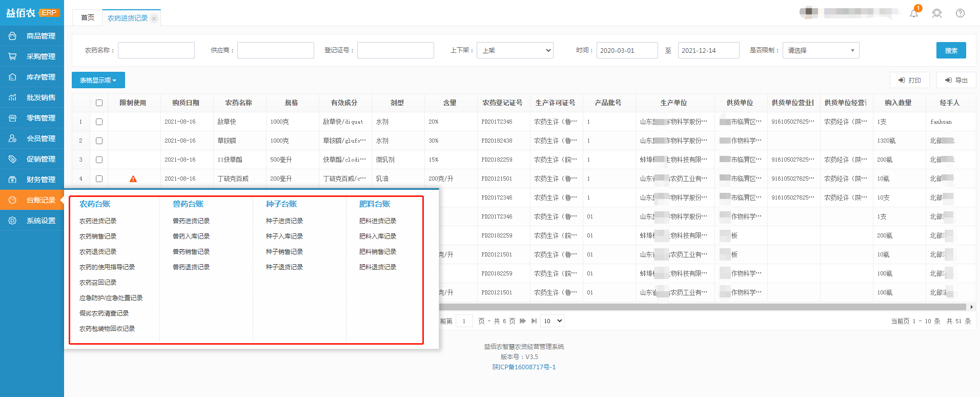Viewport: 980px width, 397px height.
Task: Tick the checkbox for row 1
Action: [x=99, y=122]
